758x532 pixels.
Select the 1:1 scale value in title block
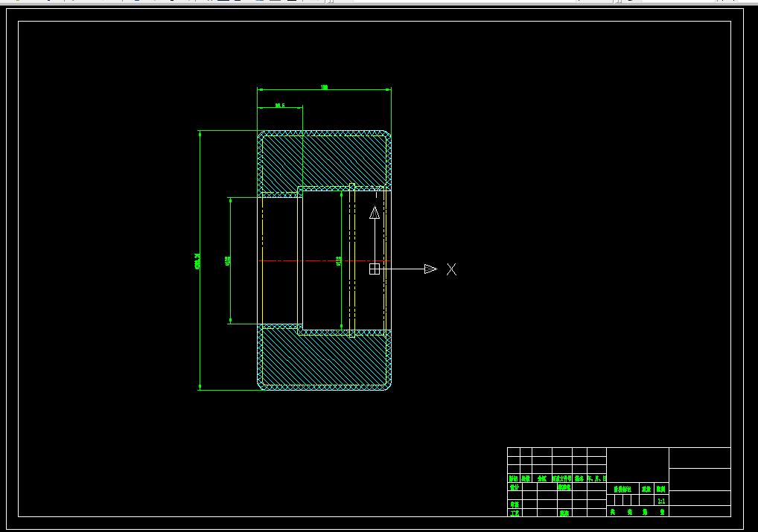(x=661, y=501)
